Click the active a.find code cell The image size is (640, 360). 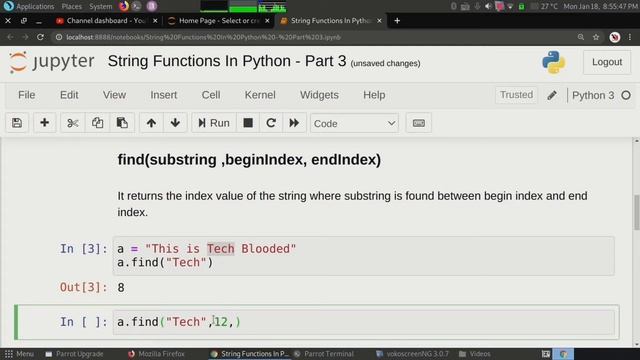(x=363, y=322)
